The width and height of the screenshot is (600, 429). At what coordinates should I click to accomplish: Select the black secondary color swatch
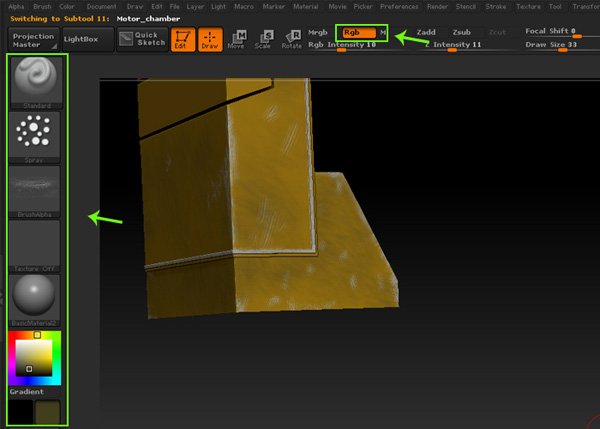(20, 412)
